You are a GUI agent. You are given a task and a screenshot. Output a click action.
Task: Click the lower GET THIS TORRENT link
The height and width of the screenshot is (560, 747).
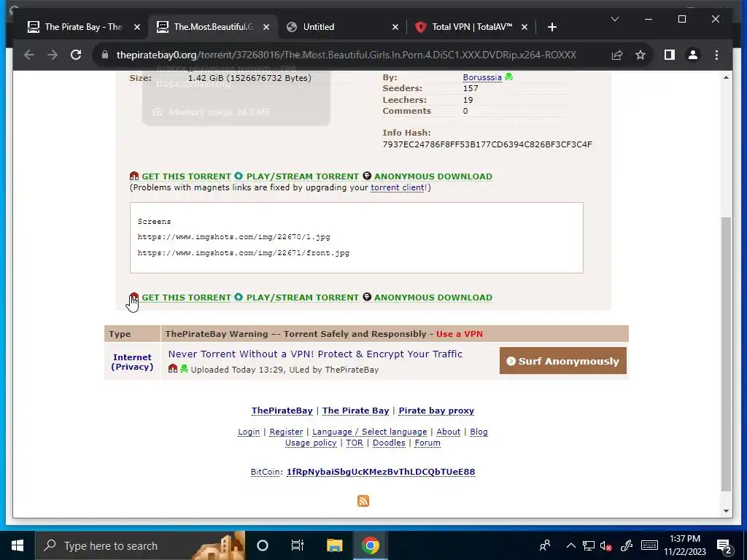186,297
